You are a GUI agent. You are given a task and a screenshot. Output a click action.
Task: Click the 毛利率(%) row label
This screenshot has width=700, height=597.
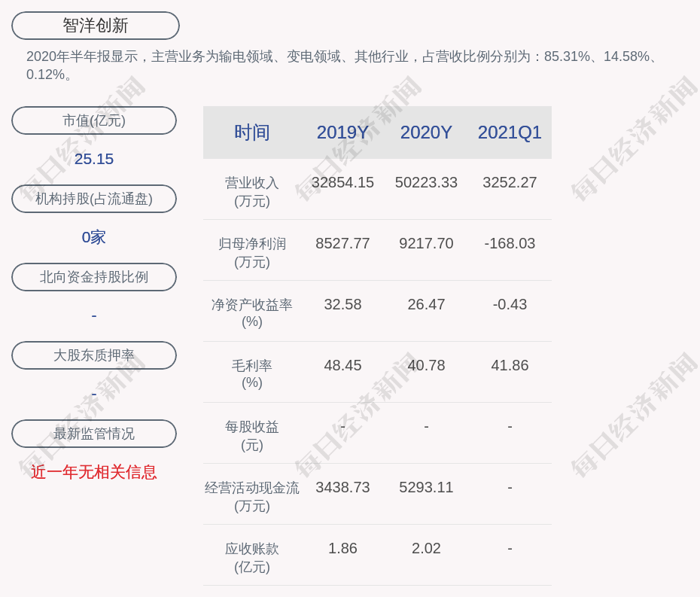click(x=252, y=374)
